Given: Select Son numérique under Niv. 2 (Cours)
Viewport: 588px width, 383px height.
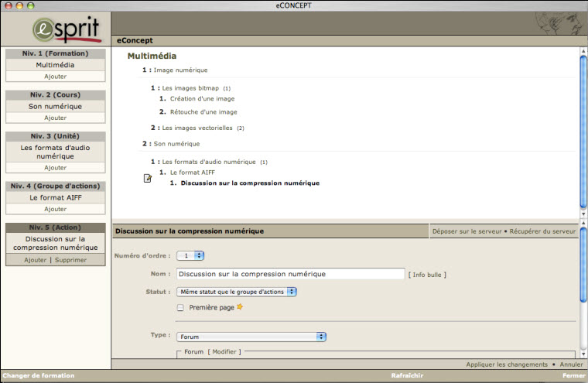Looking at the screenshot, I should tap(55, 106).
